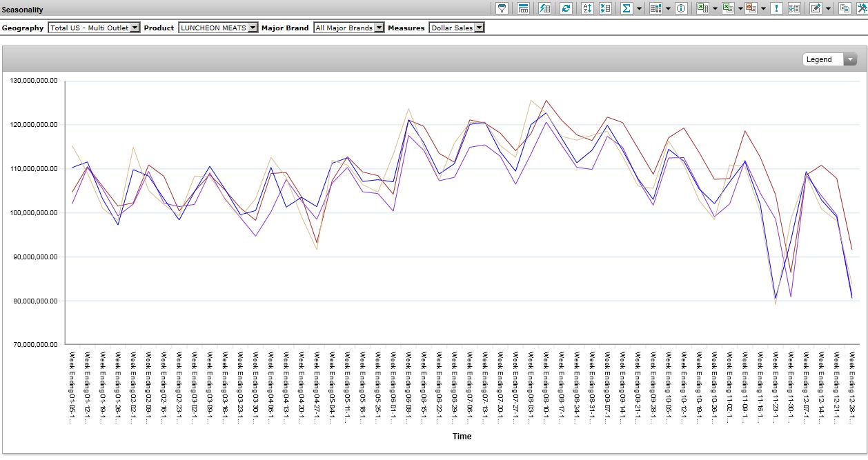The image size is (868, 460).
Task: Open the arrow next to Sigma icon
Action: [640, 9]
